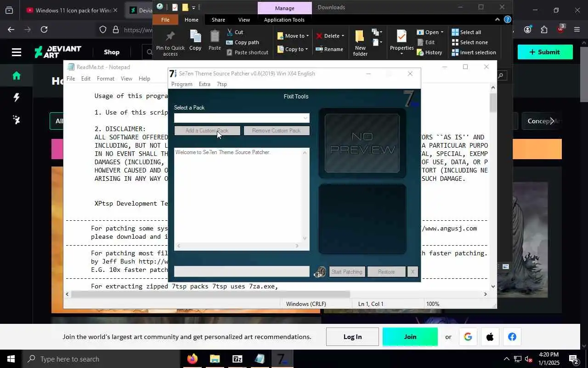Sign in with Facebook icon
588x368 pixels.
512,337
